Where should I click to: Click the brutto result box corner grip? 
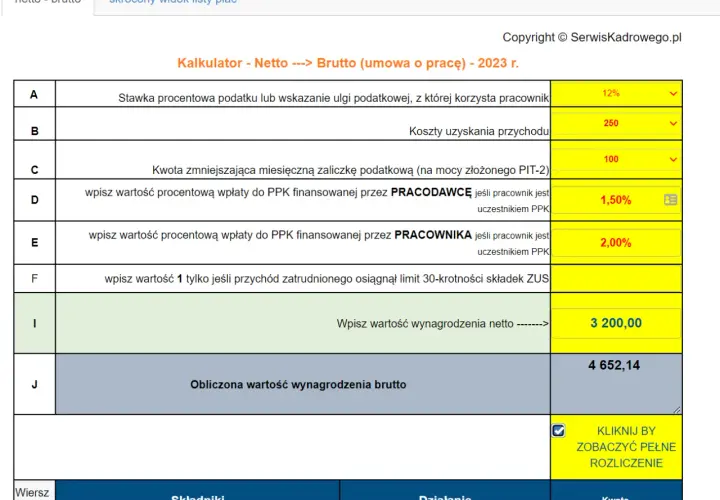(x=677, y=410)
